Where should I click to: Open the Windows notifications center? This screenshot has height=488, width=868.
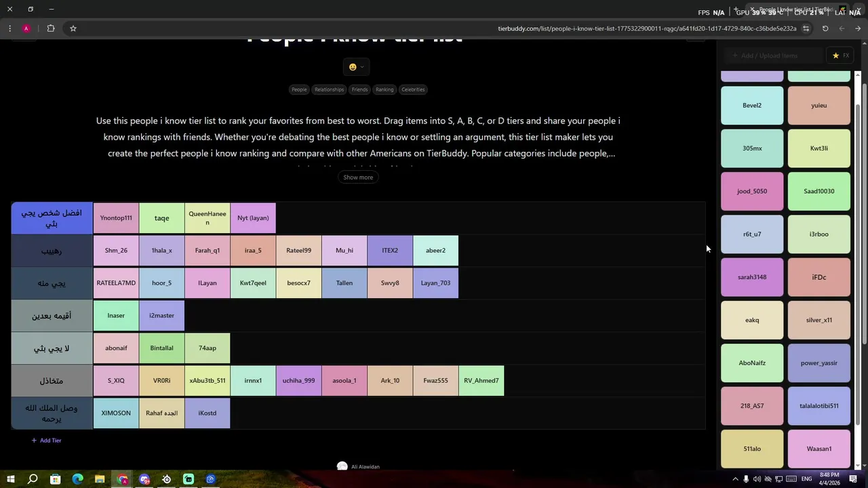pos(853,479)
